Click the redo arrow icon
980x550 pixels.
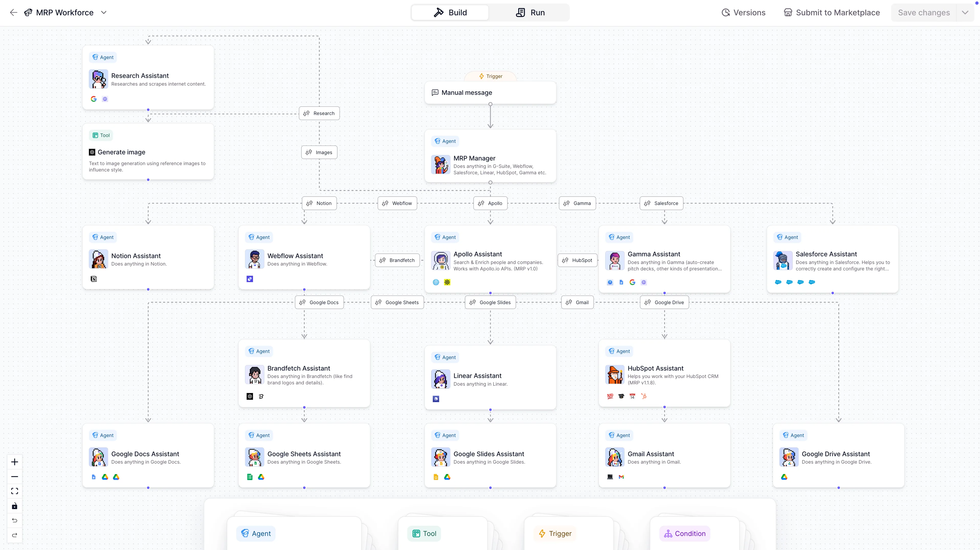15,535
